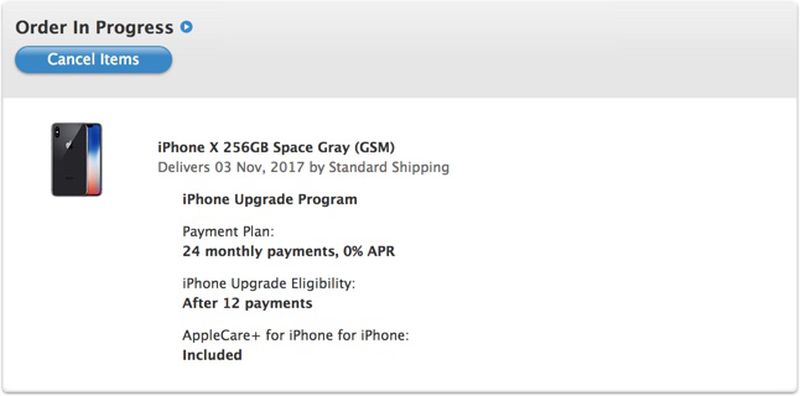
Task: Click the iPhone Upgrade Program heading
Action: [270, 199]
